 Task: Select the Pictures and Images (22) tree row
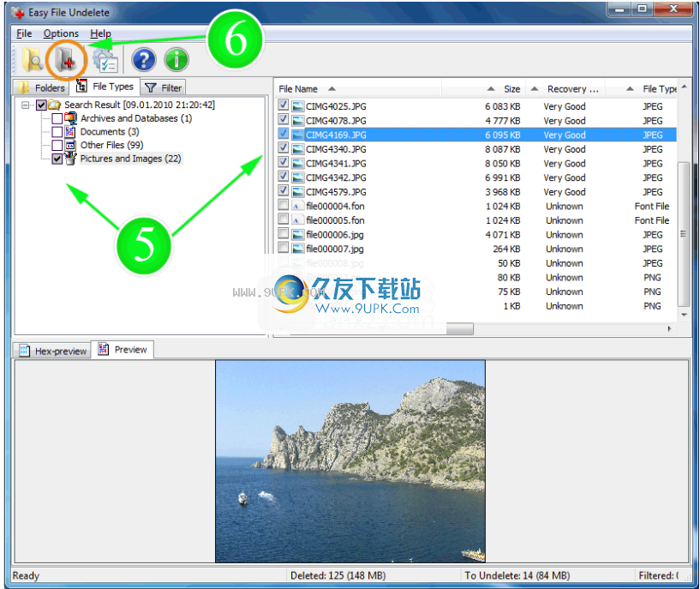130,159
